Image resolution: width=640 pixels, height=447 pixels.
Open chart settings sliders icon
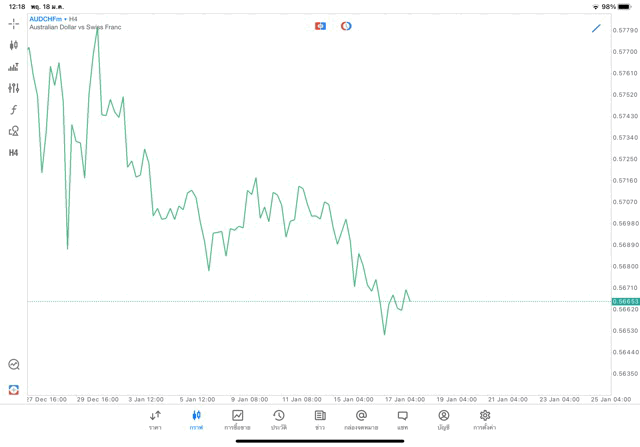(13, 88)
